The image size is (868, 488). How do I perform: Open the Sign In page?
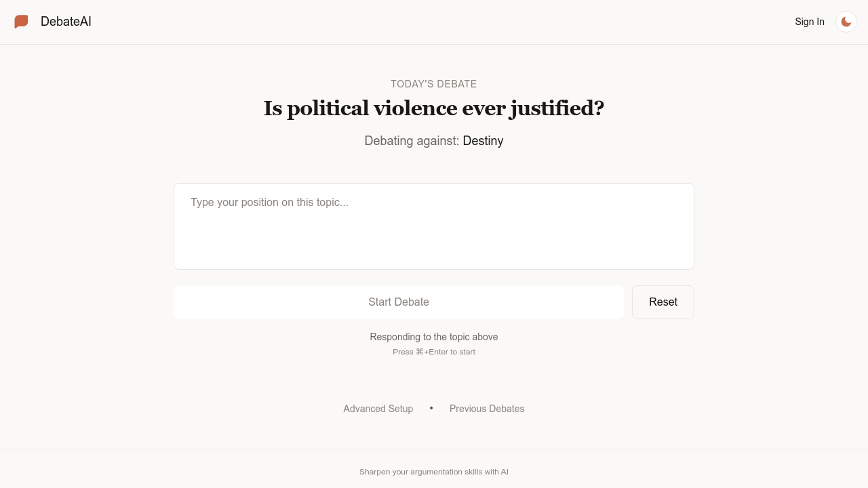pos(809,22)
